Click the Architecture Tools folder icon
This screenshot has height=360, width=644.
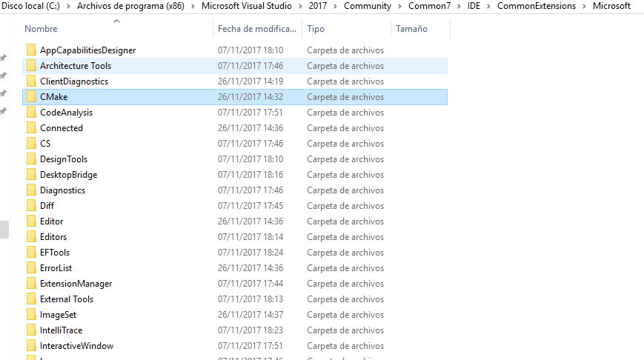click(x=31, y=66)
